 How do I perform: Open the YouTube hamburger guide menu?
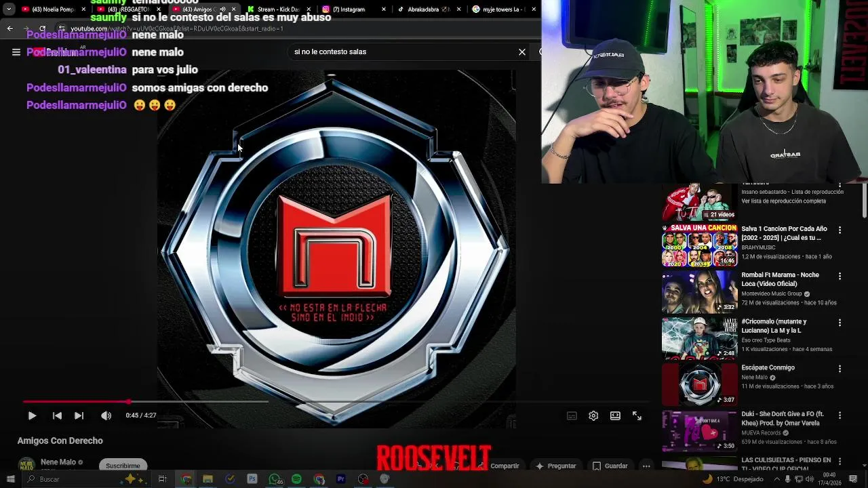point(16,52)
